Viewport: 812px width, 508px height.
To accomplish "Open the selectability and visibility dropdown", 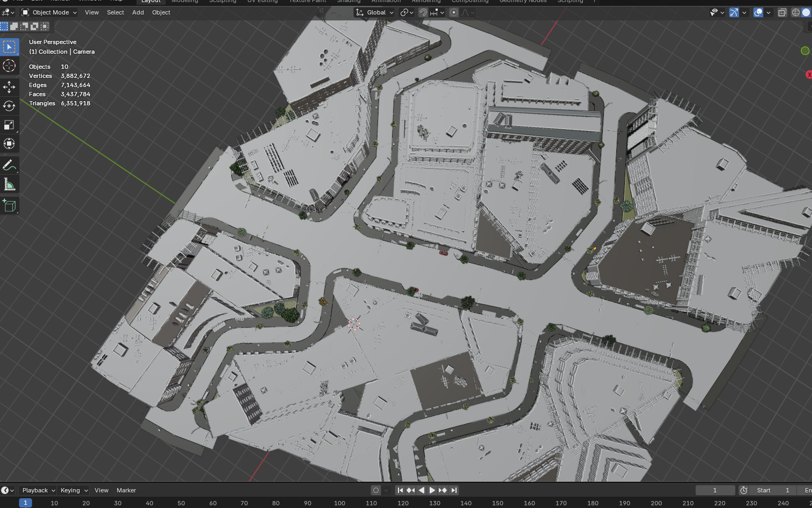I will tap(717, 12).
